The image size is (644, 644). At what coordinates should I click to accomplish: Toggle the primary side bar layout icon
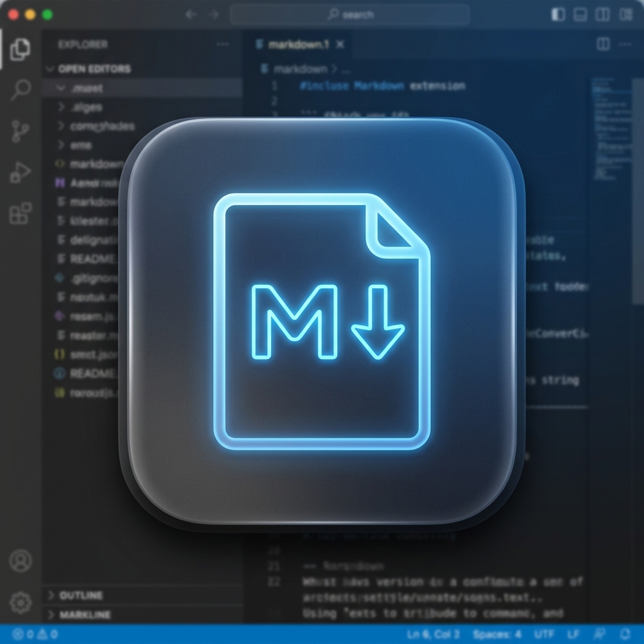558,14
